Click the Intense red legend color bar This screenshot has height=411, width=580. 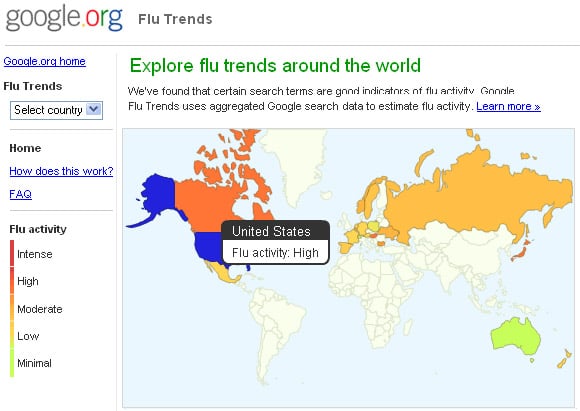point(12,253)
